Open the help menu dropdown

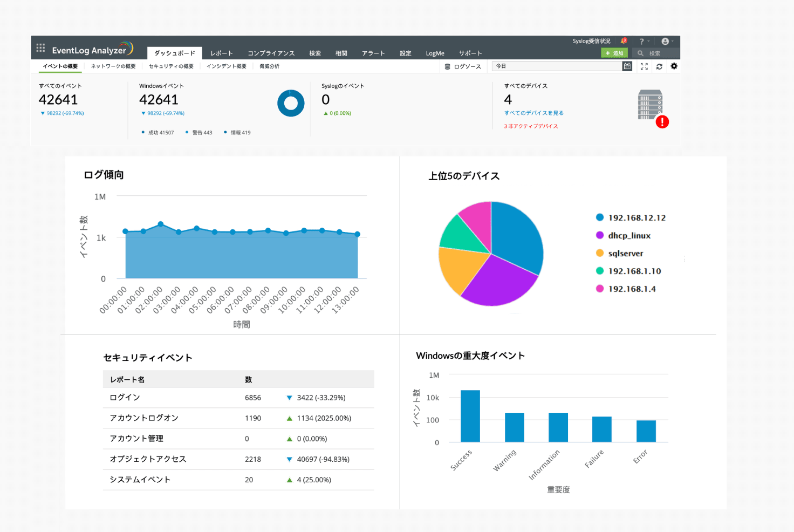pyautogui.click(x=643, y=41)
